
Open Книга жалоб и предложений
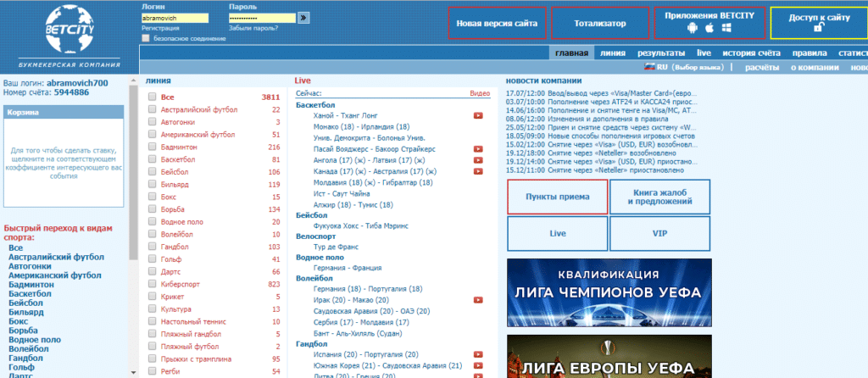coord(659,197)
